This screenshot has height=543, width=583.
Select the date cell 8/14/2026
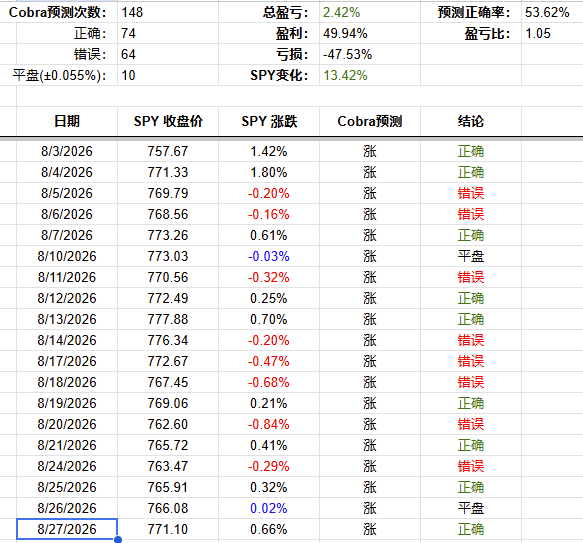pyautogui.click(x=67, y=340)
